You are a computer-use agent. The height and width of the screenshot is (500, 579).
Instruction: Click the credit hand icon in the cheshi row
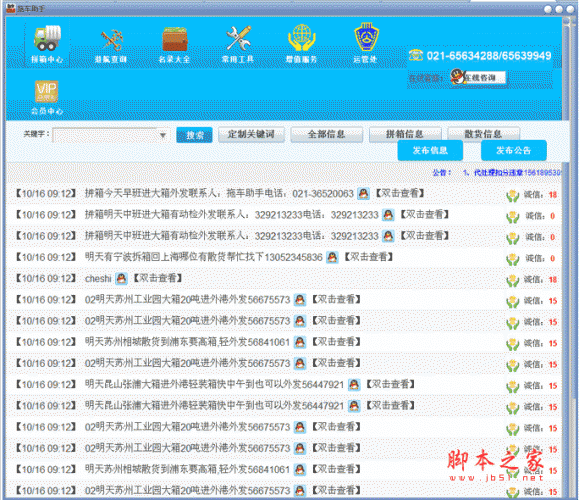point(513,280)
